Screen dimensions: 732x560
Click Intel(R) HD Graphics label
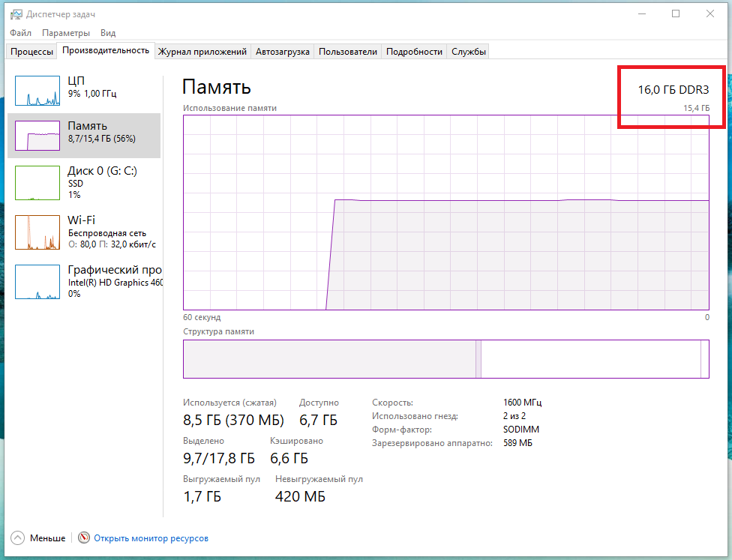[x=115, y=283]
